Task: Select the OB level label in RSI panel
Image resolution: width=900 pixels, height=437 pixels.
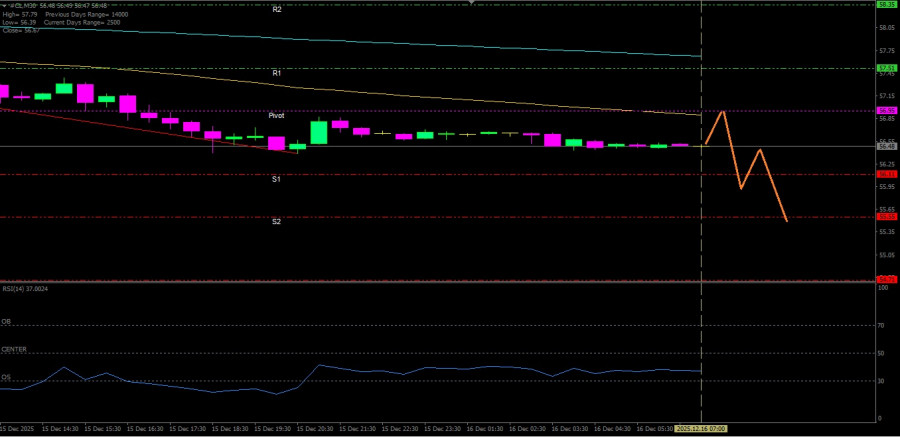Action: (6, 322)
